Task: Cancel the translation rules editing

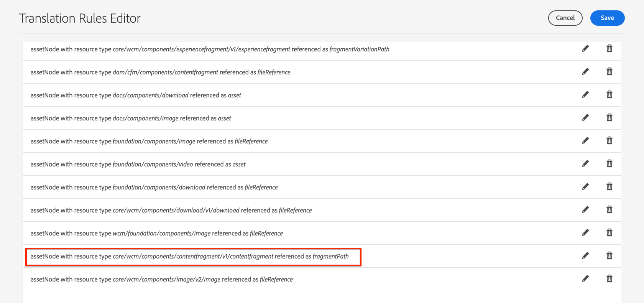Action: pyautogui.click(x=565, y=18)
